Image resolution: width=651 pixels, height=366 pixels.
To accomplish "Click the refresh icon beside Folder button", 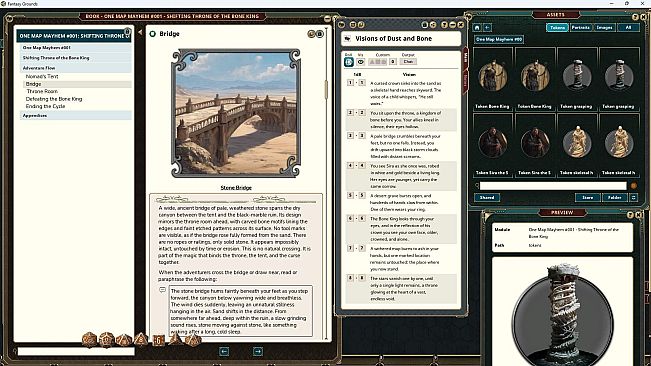I will 634,198.
